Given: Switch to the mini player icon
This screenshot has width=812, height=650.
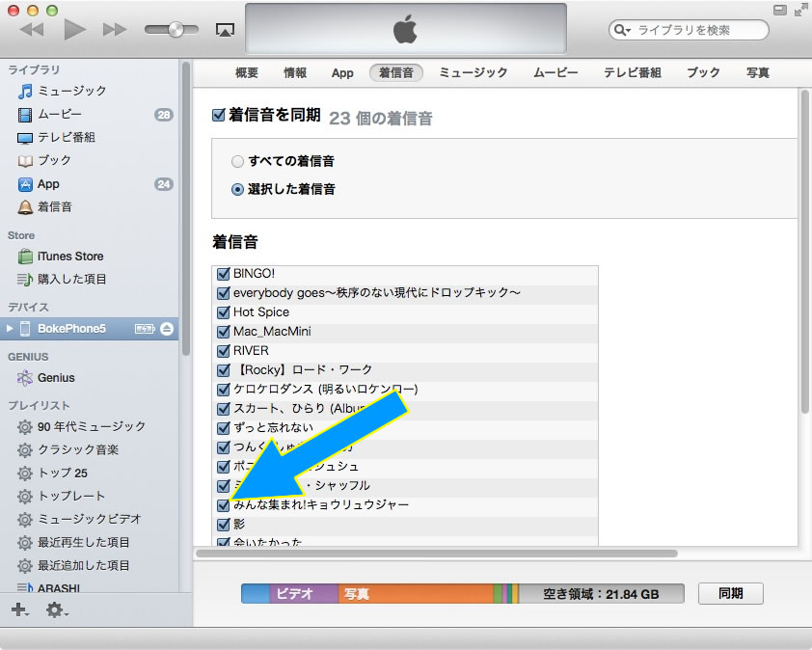Looking at the screenshot, I should (780, 10).
